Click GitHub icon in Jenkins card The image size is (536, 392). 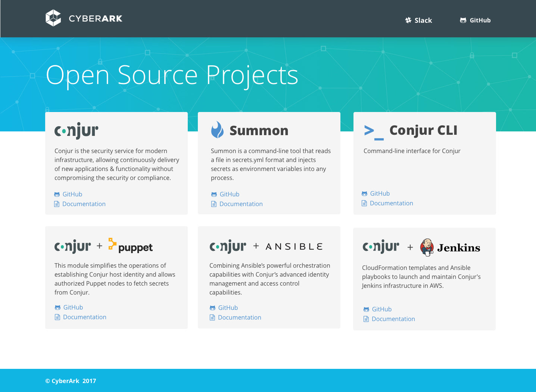(367, 309)
